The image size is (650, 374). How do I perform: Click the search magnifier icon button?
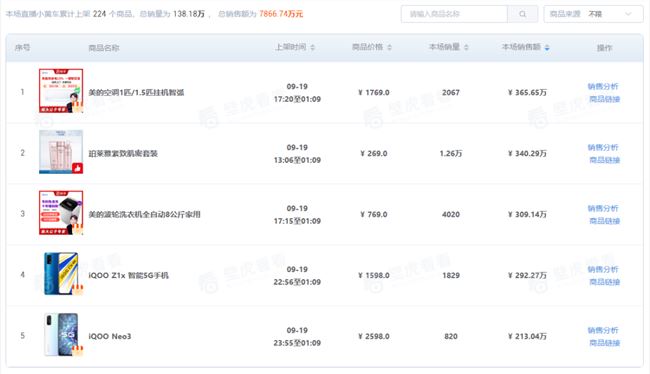click(522, 14)
